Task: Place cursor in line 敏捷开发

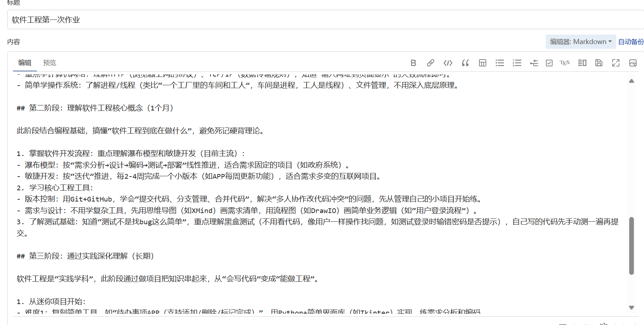Action: (x=199, y=176)
